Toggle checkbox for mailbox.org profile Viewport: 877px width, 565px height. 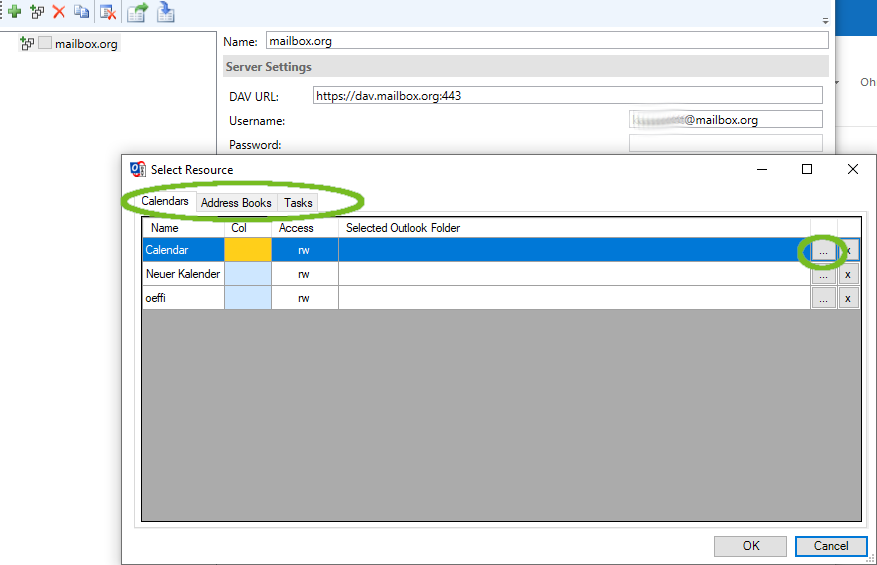tap(45, 43)
